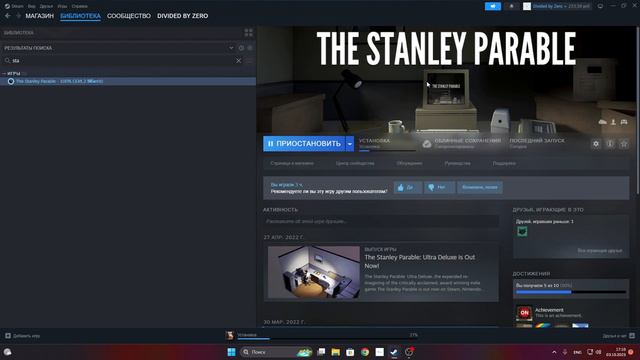This screenshot has height=360, width=640.
Task: Click the Steam taskbar icon
Action: 394,352
